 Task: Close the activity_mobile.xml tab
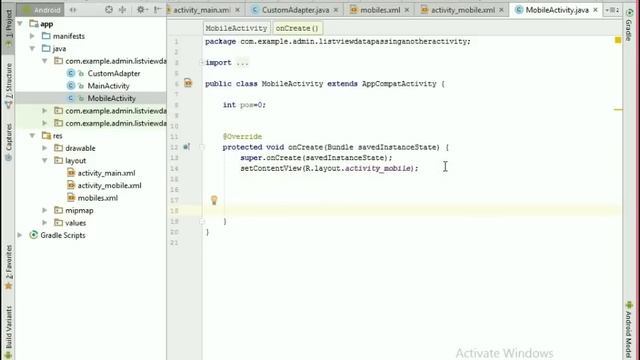(x=501, y=10)
